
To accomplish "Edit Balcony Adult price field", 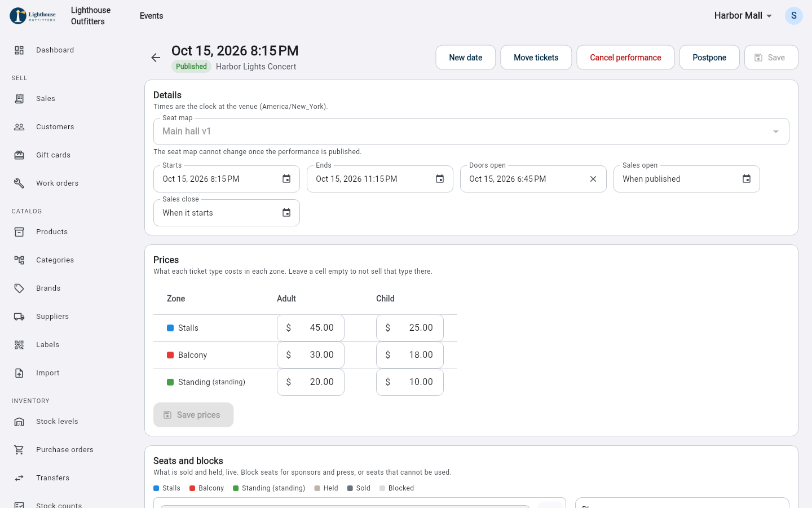I will (311, 355).
